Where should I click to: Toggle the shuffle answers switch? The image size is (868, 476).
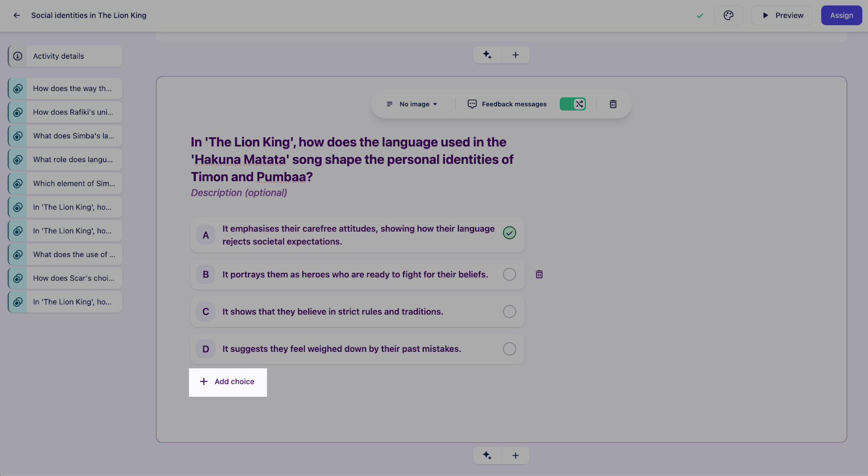coord(573,104)
